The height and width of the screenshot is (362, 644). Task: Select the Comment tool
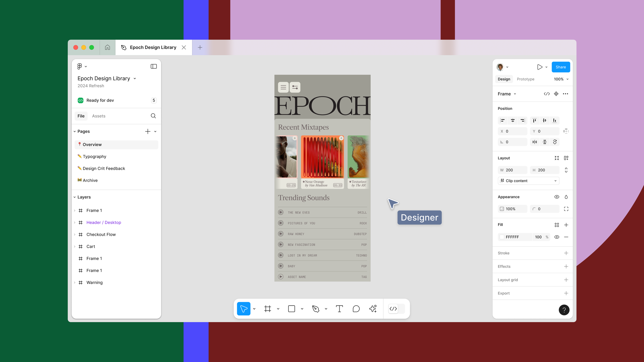tap(356, 309)
